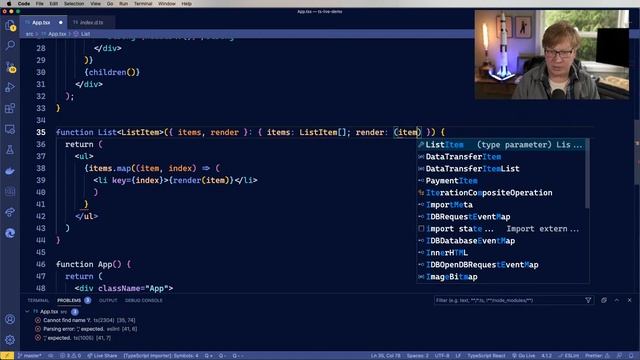This screenshot has height=360, width=640.
Task: Click the Prettier status bar item
Action: coord(597,356)
